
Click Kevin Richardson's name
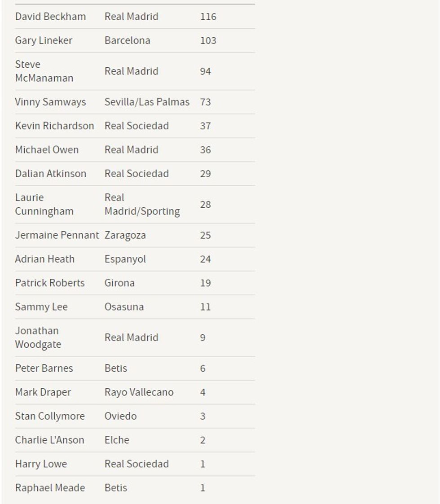pos(54,126)
